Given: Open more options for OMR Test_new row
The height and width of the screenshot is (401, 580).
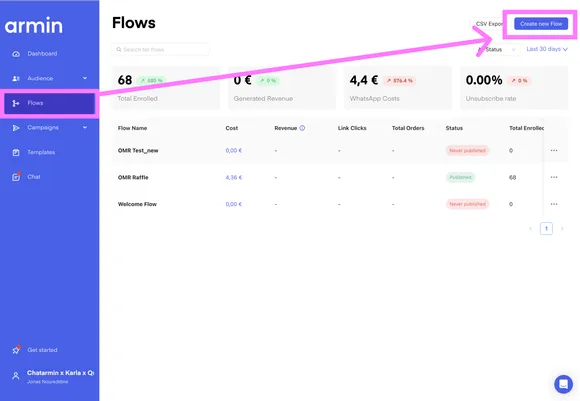Looking at the screenshot, I should click(554, 151).
